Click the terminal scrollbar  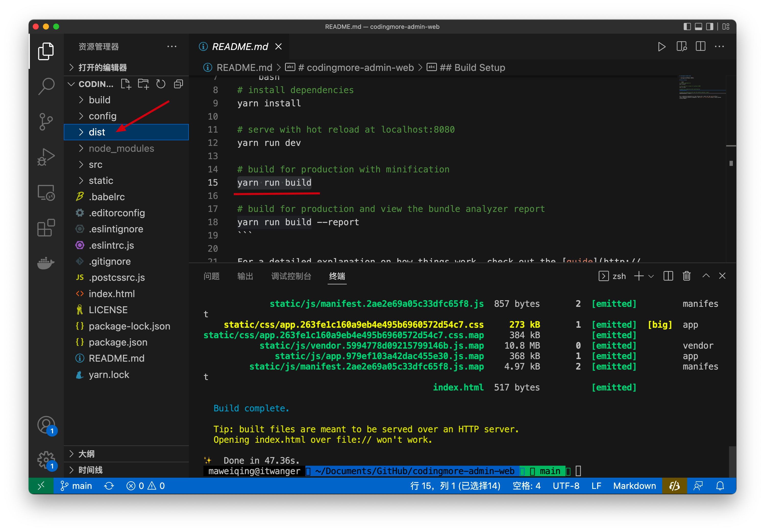coord(732,462)
